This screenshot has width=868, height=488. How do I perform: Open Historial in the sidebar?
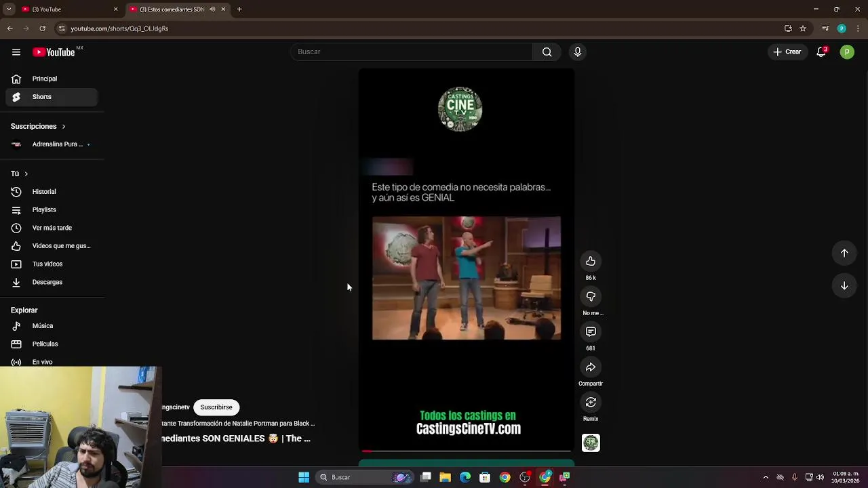(x=52, y=192)
